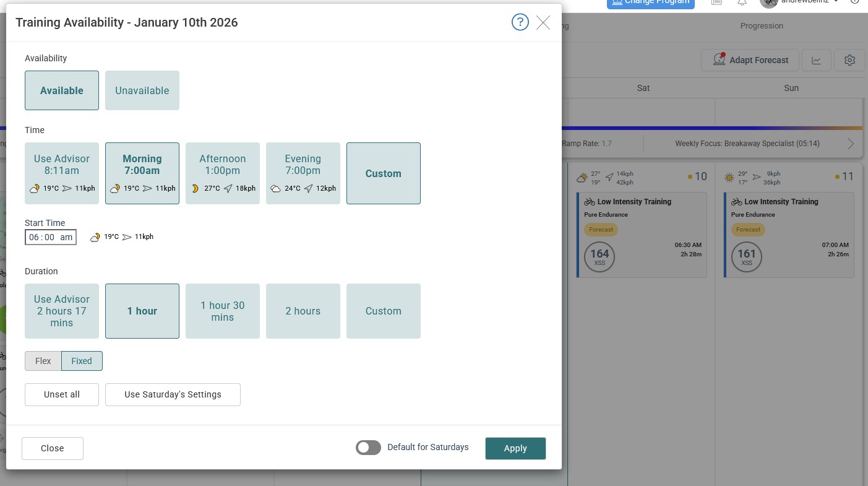Expand the Weekly Focus chevron arrow

(851, 144)
